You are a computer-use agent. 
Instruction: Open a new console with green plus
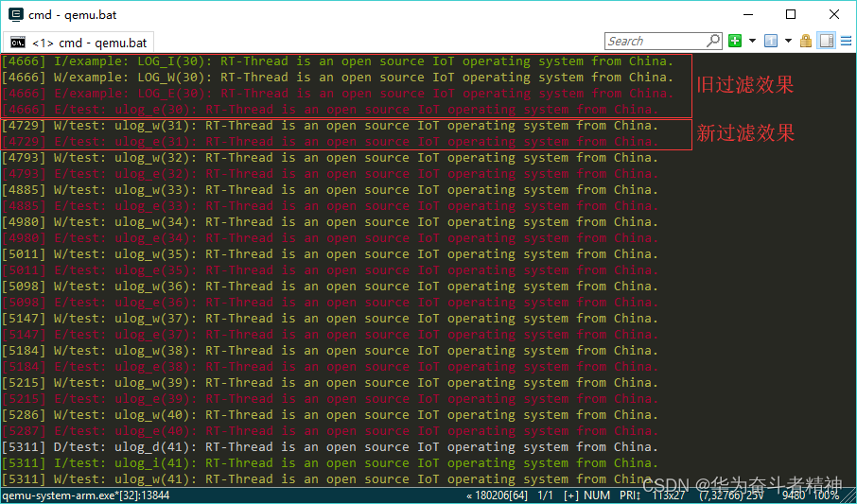(735, 41)
